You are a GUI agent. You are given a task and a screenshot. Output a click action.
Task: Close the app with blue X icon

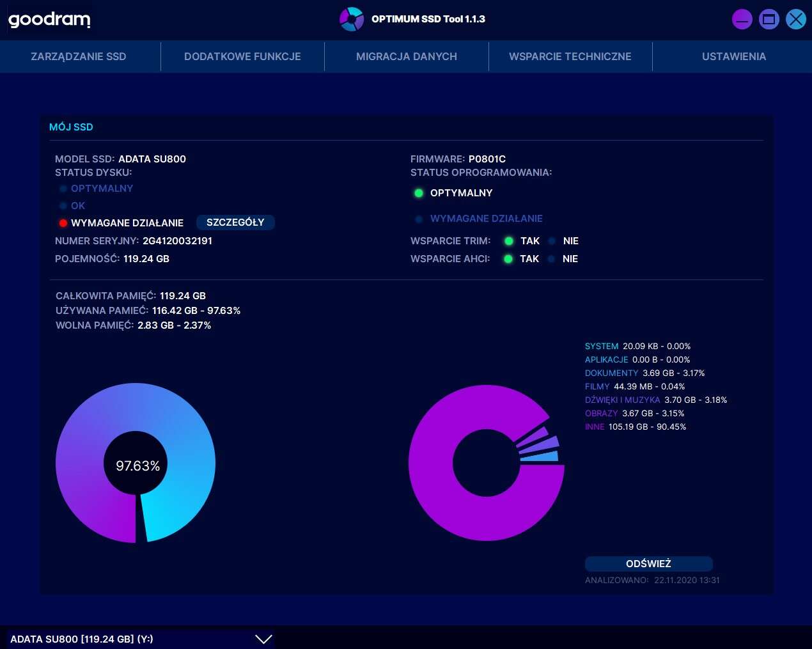pos(795,19)
